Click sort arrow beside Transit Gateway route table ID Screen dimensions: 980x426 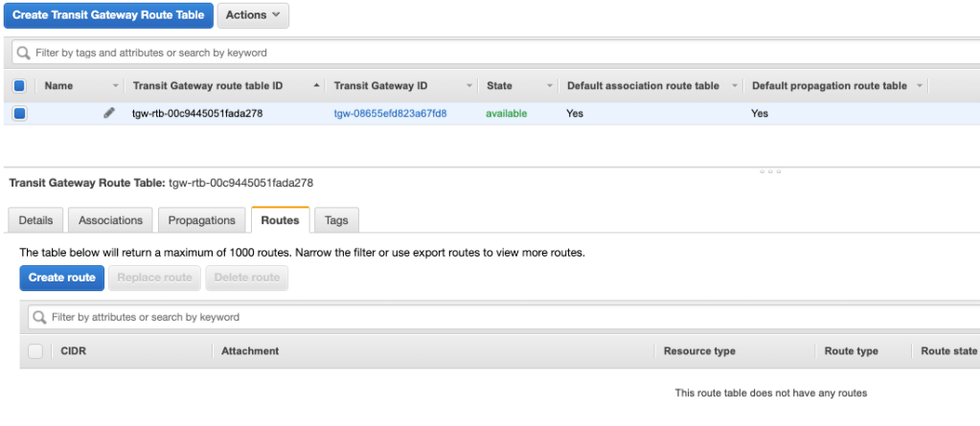317,86
